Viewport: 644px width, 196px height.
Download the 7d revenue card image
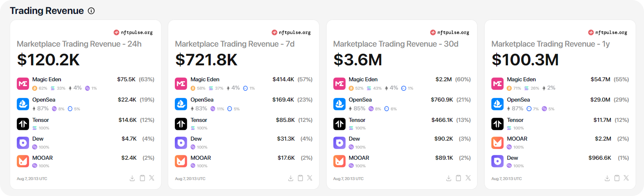(x=291, y=178)
